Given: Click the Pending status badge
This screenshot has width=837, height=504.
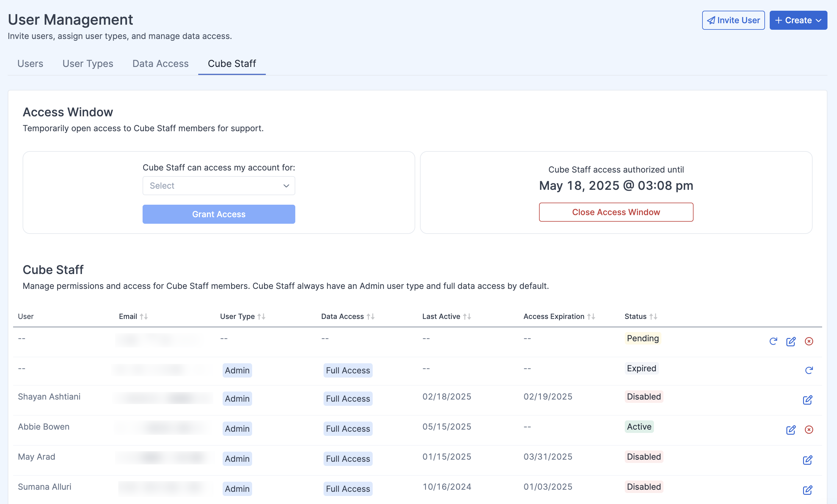Looking at the screenshot, I should [x=643, y=338].
